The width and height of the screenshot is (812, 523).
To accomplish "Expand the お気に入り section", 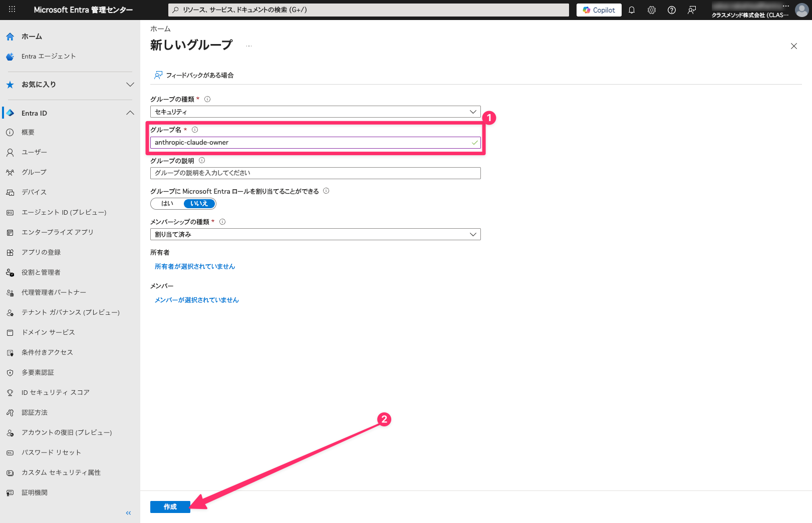I will (x=130, y=85).
